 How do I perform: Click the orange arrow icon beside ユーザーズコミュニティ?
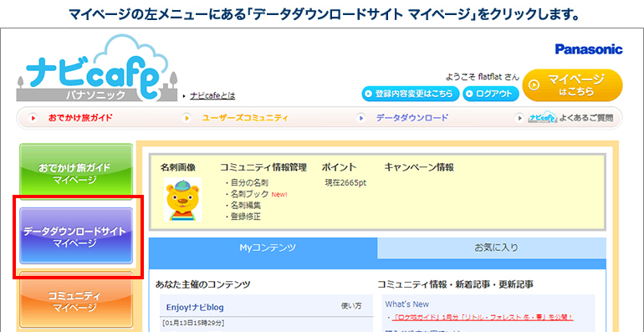tap(187, 119)
